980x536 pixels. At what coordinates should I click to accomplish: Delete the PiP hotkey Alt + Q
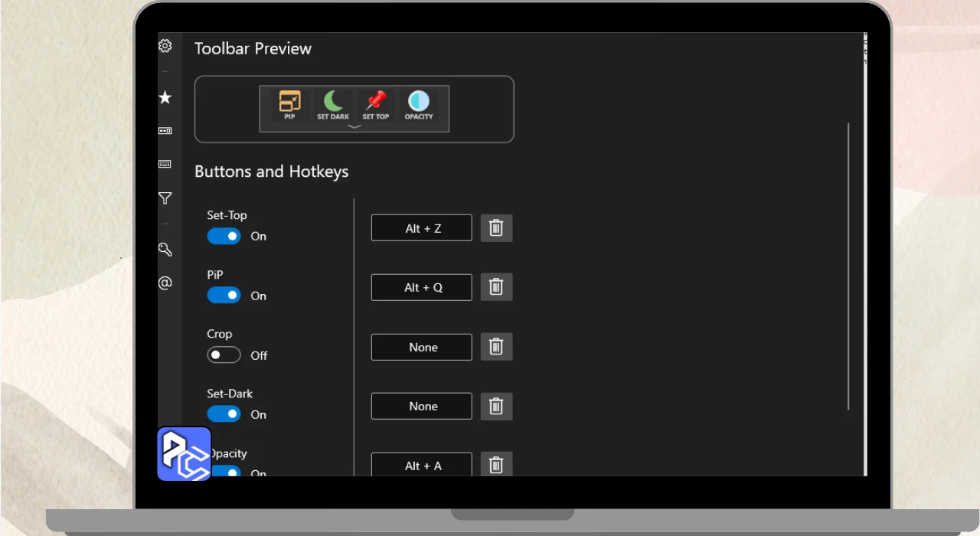(x=496, y=287)
